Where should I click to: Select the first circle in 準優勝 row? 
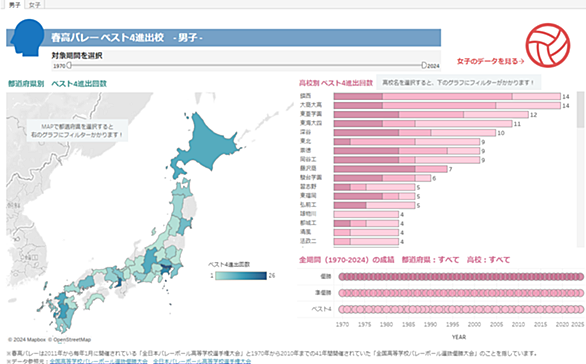click(342, 293)
